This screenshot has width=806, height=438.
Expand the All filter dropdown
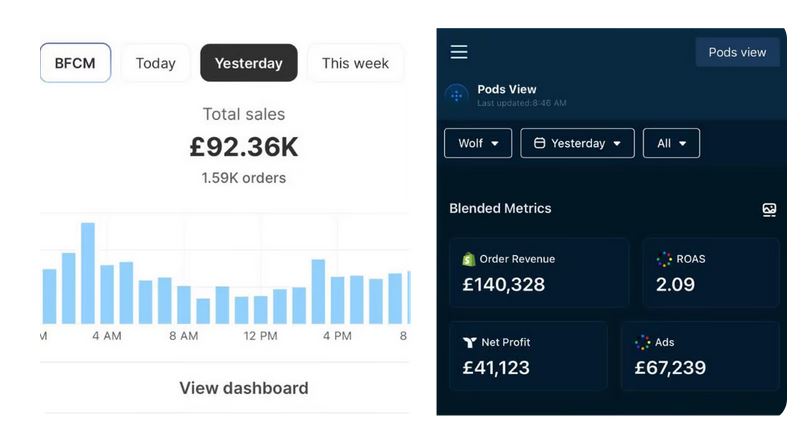pyautogui.click(x=671, y=143)
